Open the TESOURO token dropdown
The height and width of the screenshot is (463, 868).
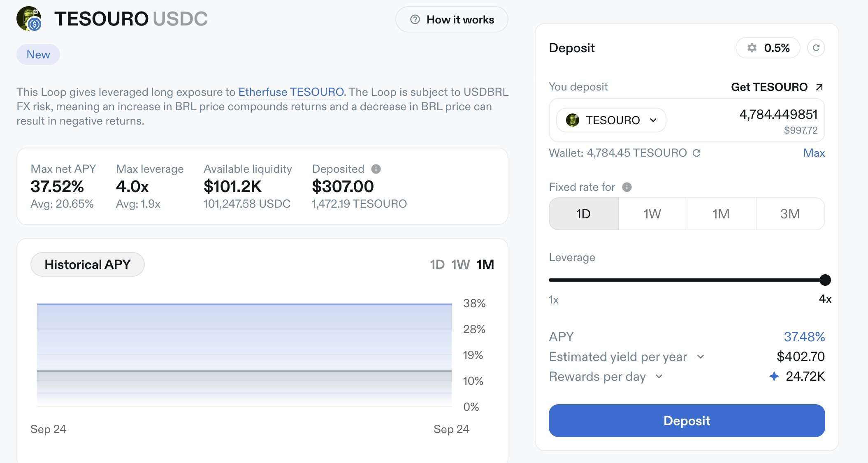click(x=611, y=120)
